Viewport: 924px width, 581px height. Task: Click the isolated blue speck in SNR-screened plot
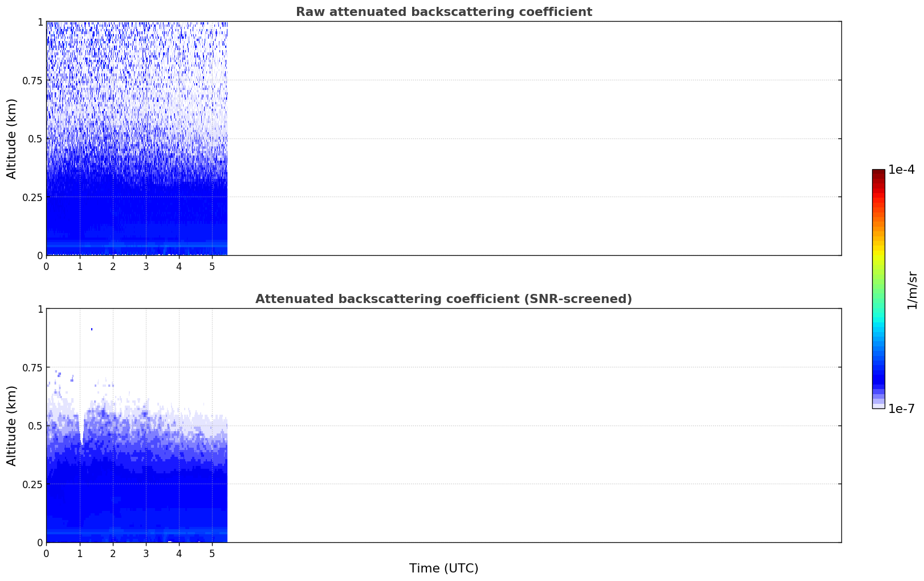[92, 329]
